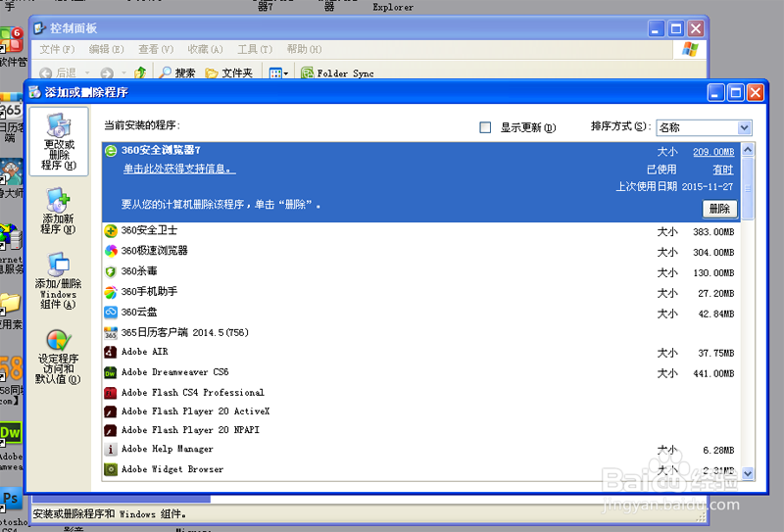Minimize the 添加或删除程序 window
This screenshot has width=784, height=532.
coord(715,93)
